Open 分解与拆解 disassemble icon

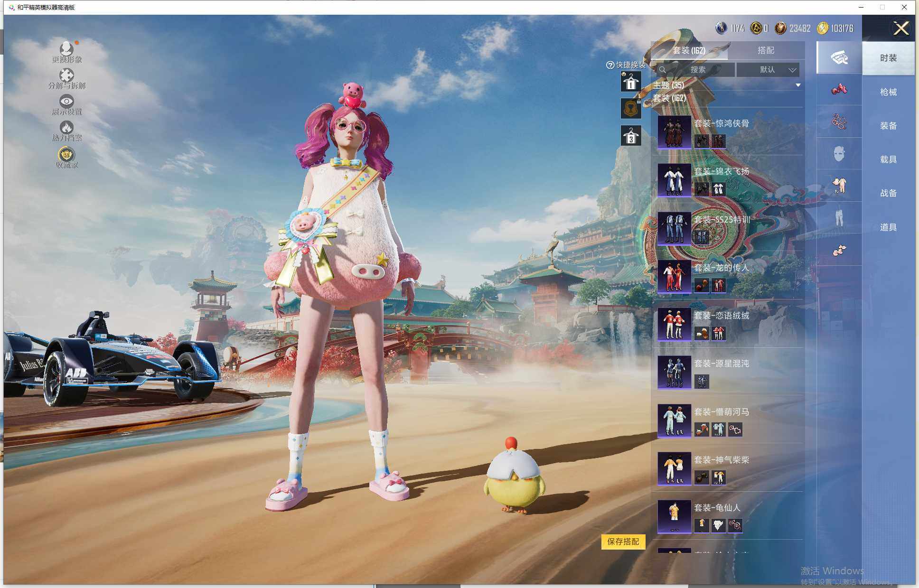pos(66,75)
